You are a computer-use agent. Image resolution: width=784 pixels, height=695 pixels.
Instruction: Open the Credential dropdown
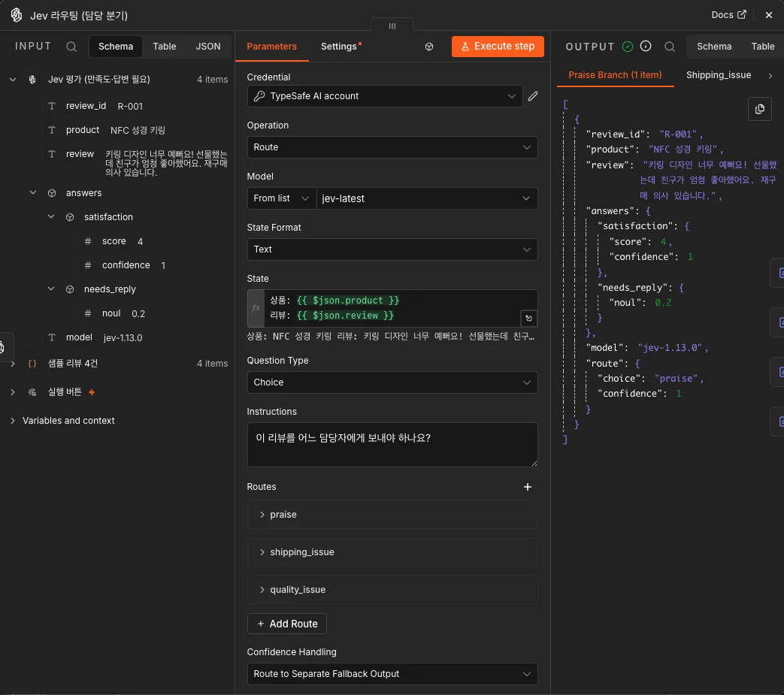385,96
